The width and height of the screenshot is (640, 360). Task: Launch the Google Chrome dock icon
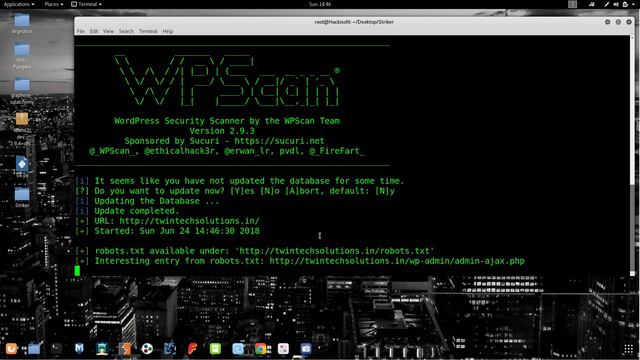[x=260, y=349]
